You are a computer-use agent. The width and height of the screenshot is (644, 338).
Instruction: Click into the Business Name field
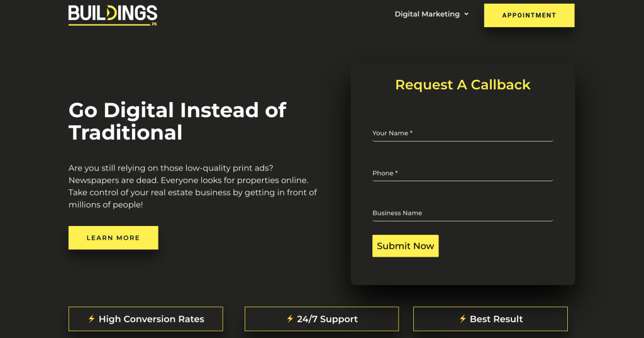point(462,213)
